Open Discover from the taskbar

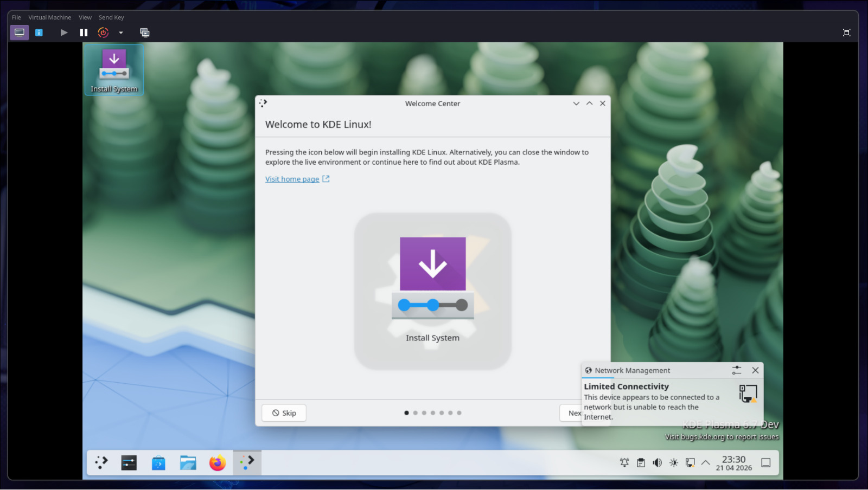(158, 462)
